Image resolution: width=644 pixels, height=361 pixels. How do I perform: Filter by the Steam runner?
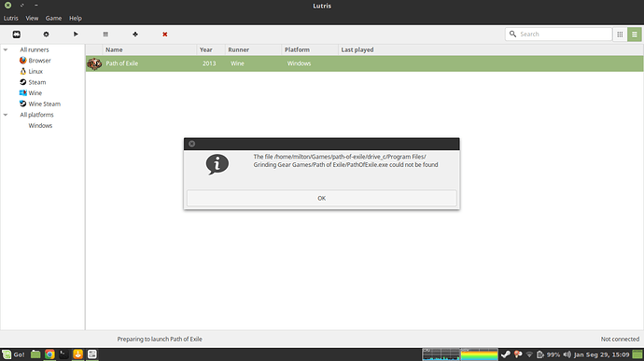tap(37, 82)
